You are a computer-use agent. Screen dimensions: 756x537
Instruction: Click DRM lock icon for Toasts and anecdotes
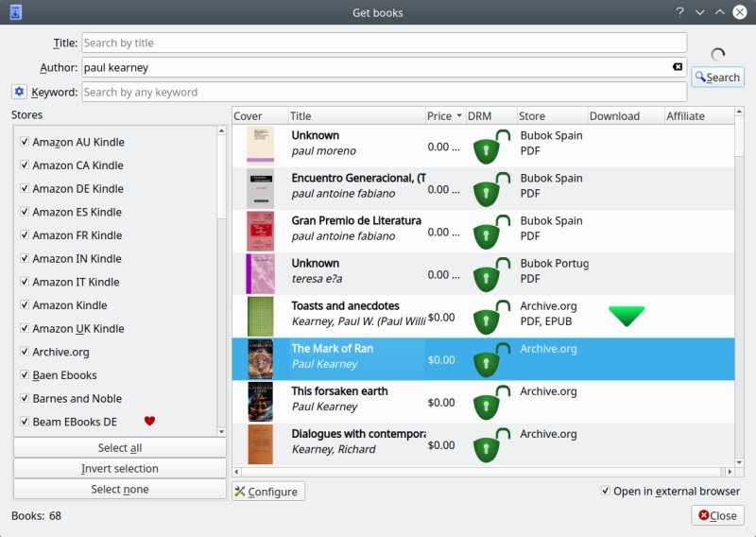491,317
